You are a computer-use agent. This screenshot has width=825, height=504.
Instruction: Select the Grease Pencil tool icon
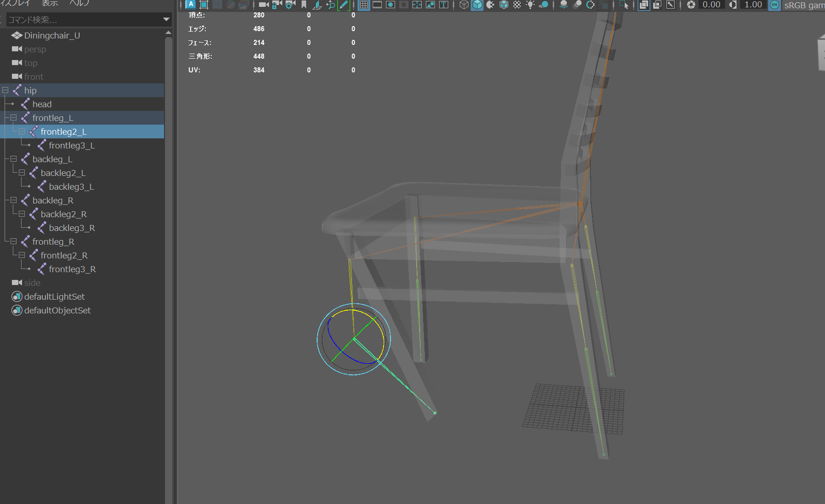(343, 5)
